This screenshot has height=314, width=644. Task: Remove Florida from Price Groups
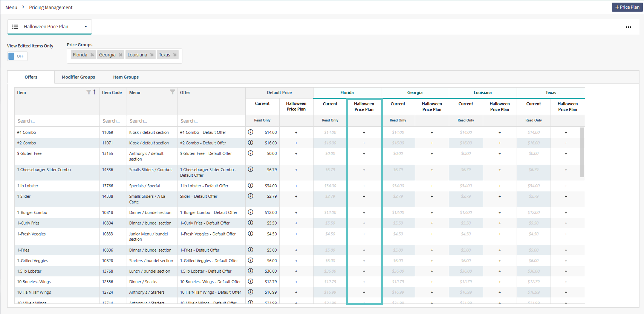tap(92, 55)
